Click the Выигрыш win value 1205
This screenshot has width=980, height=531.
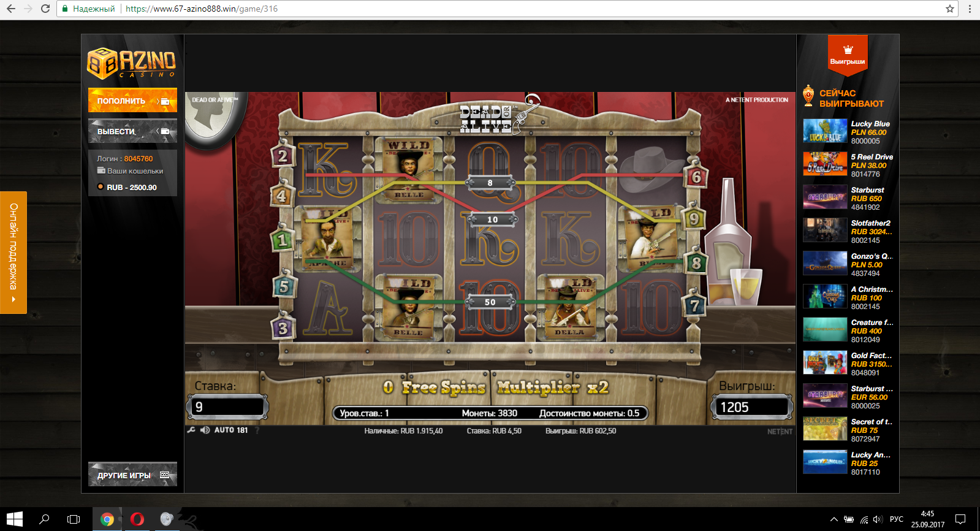[x=752, y=407]
